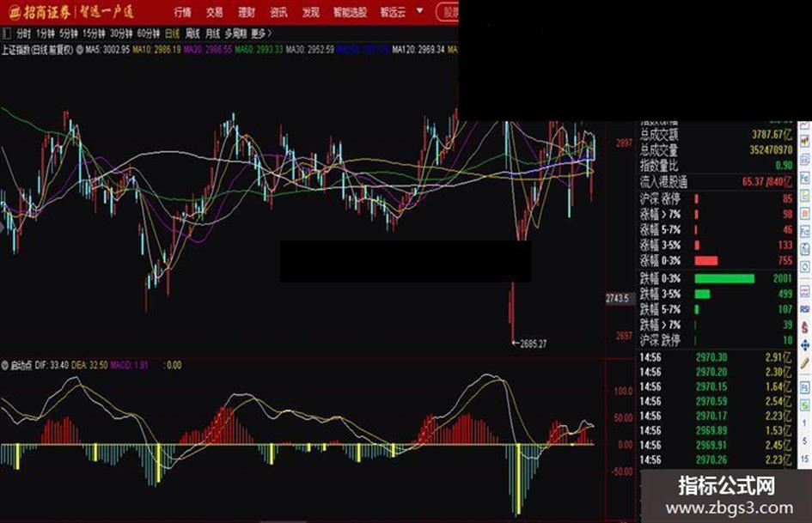Click the DIF: 33.40 indicator value

coord(52,365)
